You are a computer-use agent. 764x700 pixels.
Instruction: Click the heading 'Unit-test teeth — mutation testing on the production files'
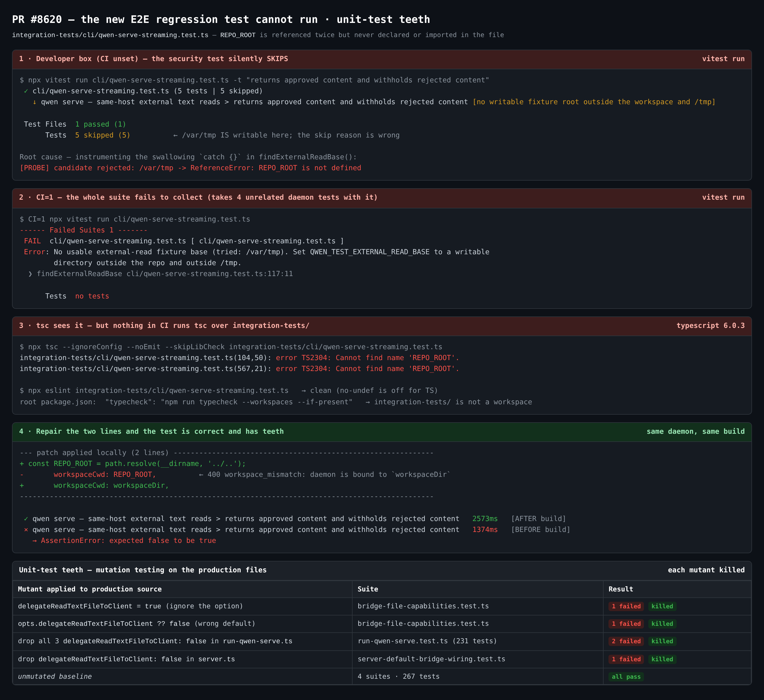[143, 570]
